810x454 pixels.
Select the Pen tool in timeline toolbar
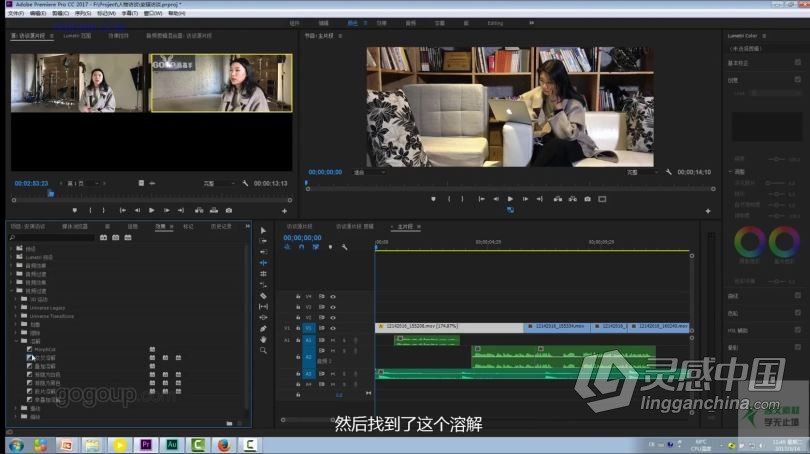point(263,328)
